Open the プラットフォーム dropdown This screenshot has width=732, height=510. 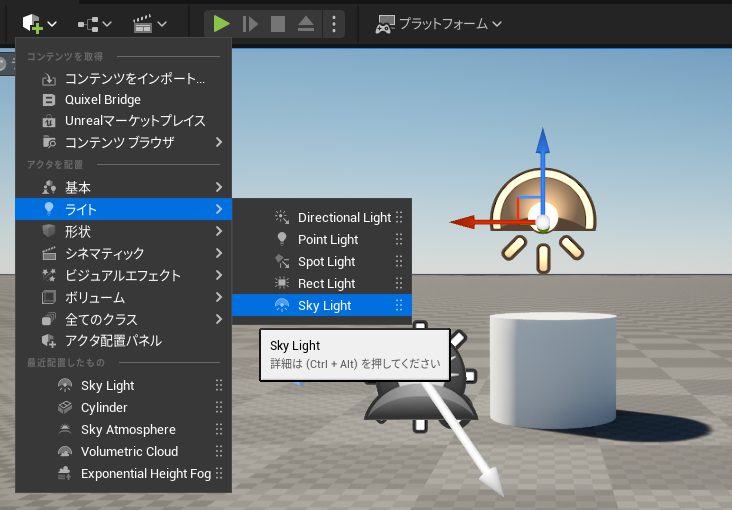[438, 23]
